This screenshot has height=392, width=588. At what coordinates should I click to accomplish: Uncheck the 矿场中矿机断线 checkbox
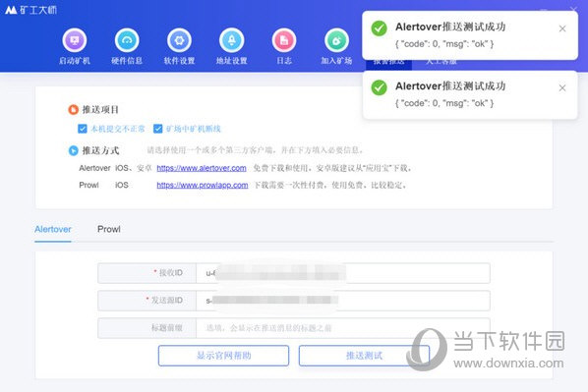158,129
